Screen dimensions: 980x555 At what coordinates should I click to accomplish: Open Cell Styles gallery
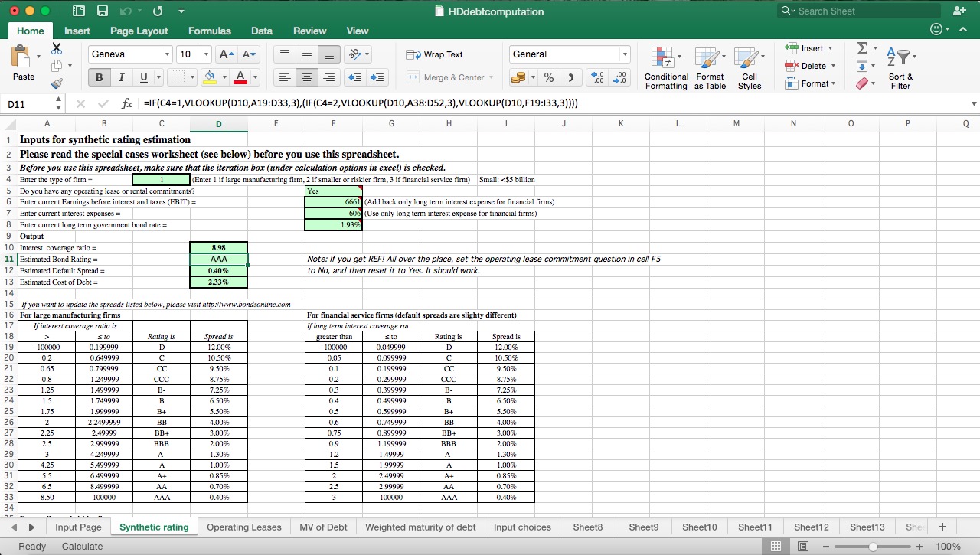click(x=749, y=67)
